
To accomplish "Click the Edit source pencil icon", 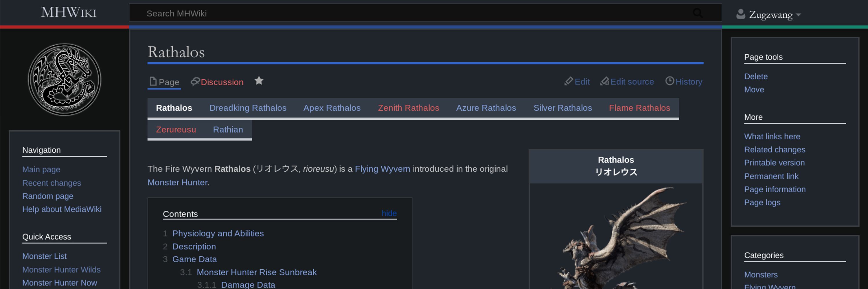I will tap(604, 81).
